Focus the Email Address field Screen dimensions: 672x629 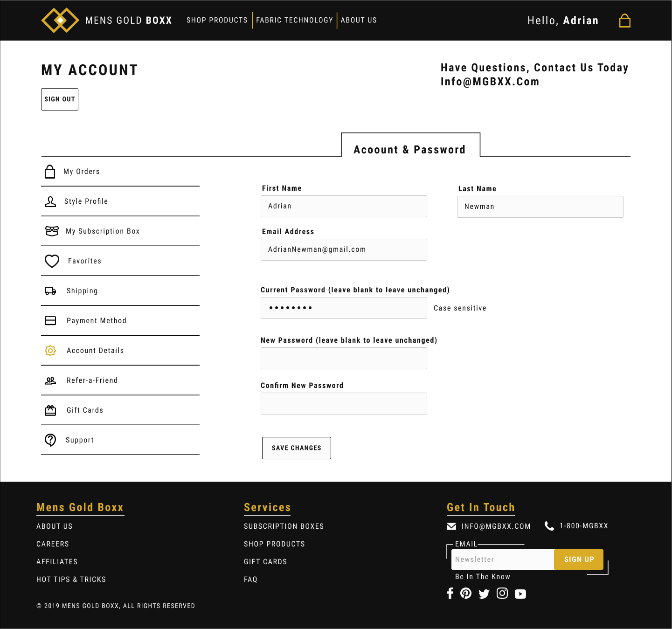point(344,249)
